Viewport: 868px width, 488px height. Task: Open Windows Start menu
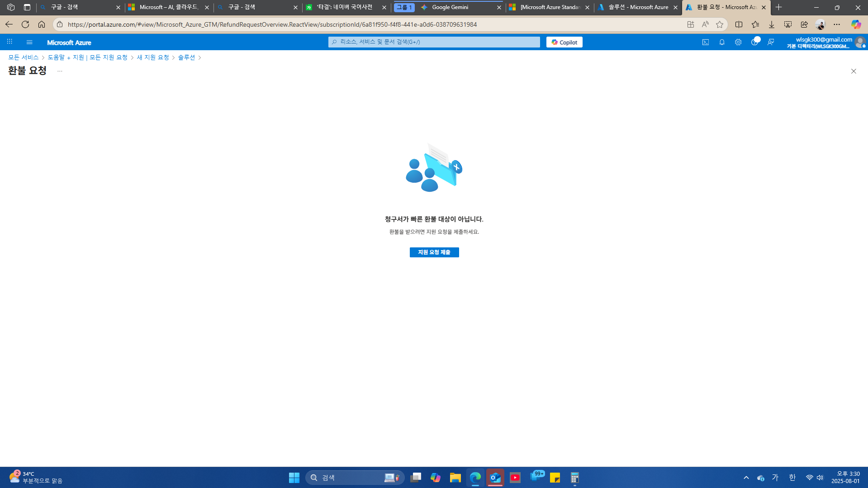[x=294, y=478]
